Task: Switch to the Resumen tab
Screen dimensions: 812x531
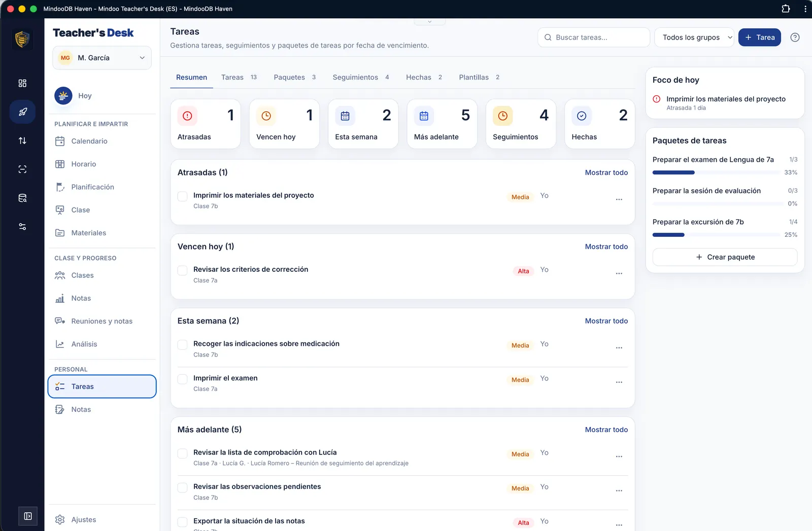Action: pos(191,77)
